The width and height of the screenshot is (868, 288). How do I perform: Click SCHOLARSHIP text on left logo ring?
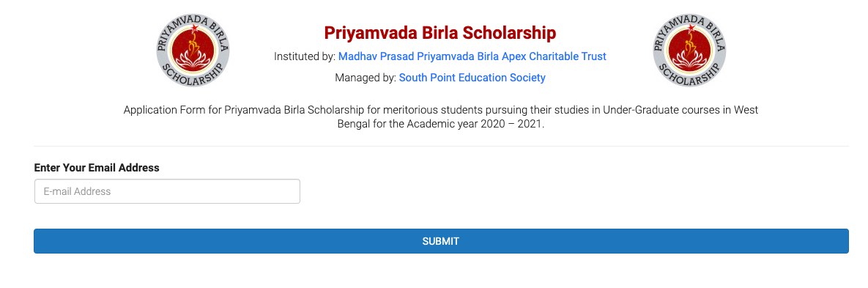(193, 76)
